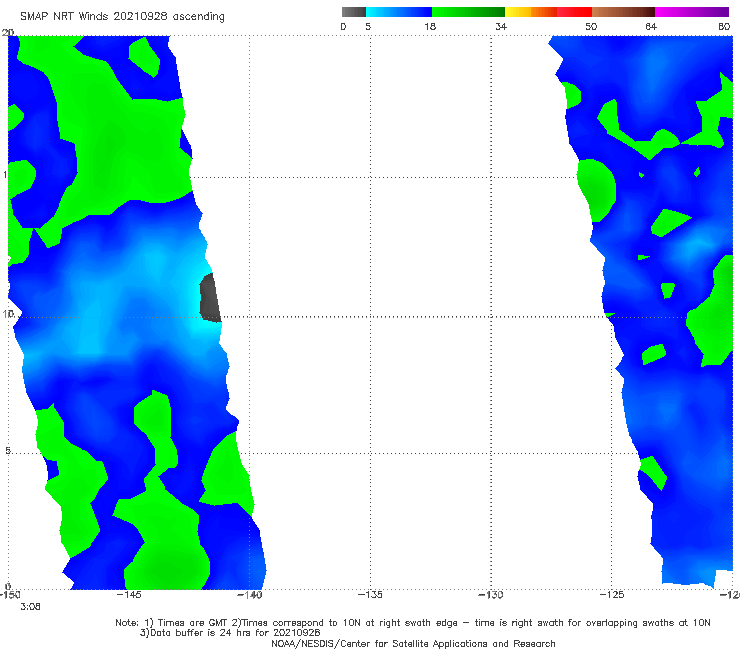Click the yellow-orange segment of the color bar
This screenshot has width=740, height=650.
click(531, 12)
